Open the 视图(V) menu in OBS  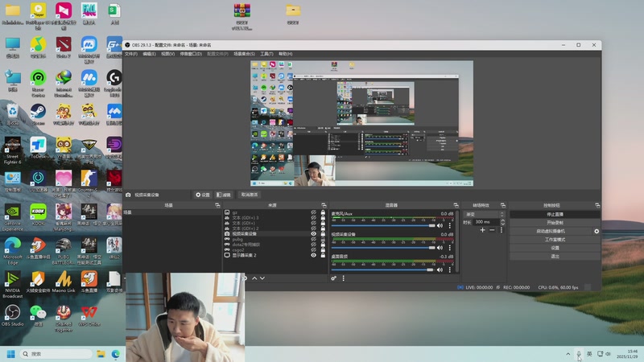pyautogui.click(x=167, y=54)
